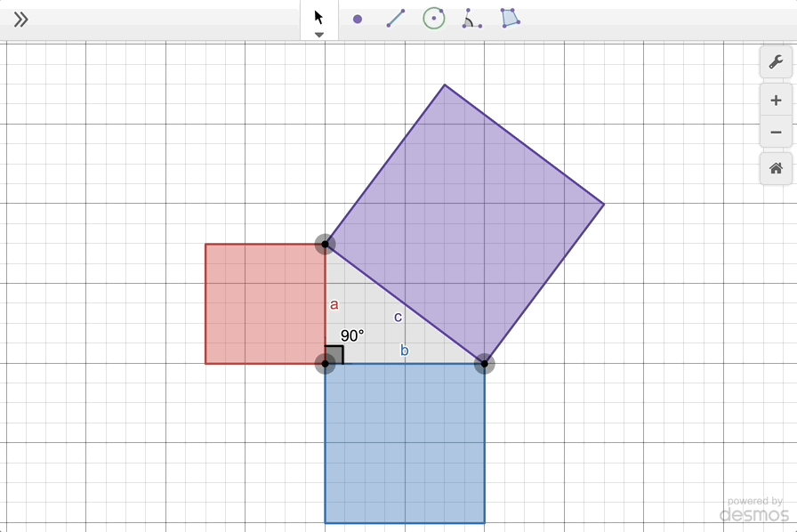797x532 pixels.
Task: Select the hypotenuse labeled c
Action: [405, 302]
